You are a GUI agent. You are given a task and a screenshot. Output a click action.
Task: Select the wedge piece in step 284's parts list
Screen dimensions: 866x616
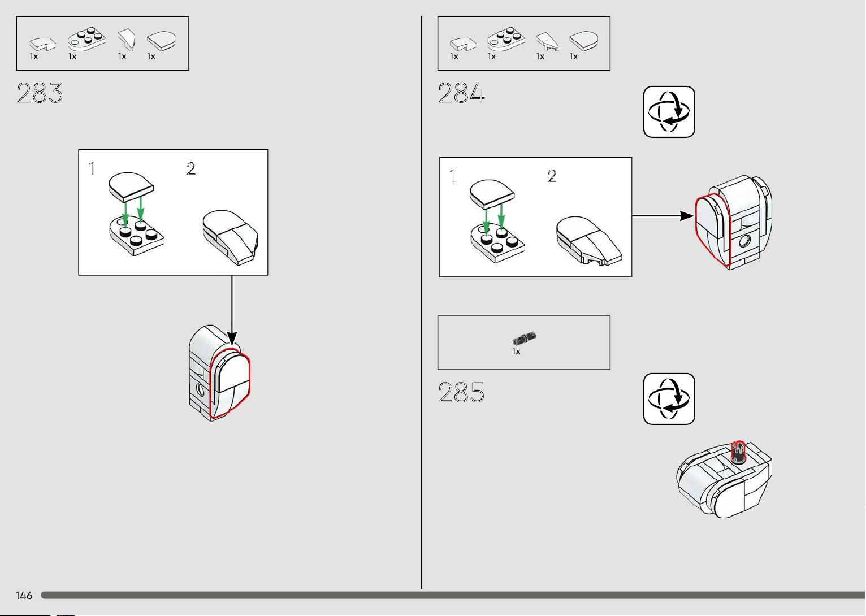coord(547,41)
